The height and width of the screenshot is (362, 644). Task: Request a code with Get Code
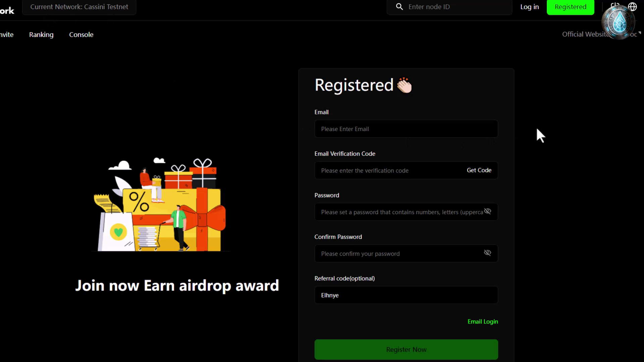[x=479, y=170]
